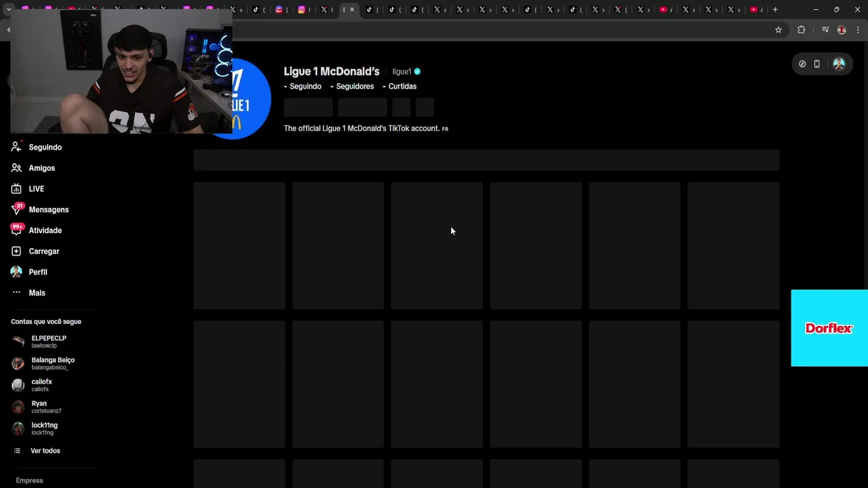Click Ligue 1 verified badge
The height and width of the screenshot is (488, 868).
(417, 71)
